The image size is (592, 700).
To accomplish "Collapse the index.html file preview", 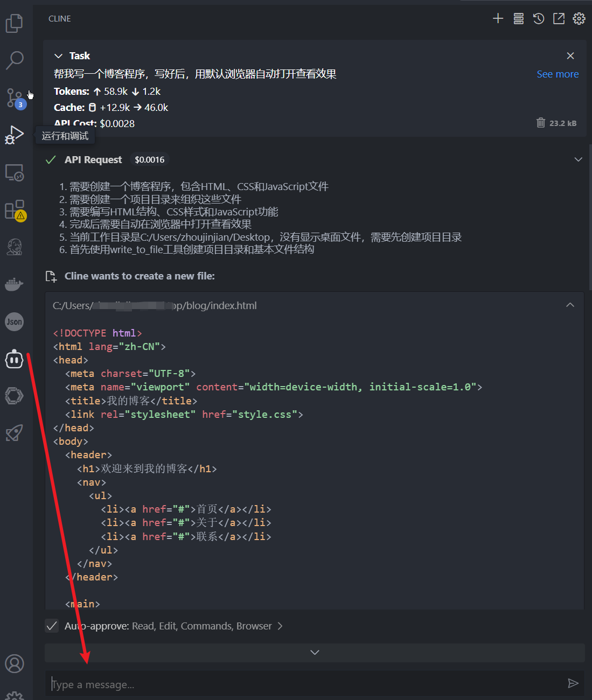I will pos(570,305).
